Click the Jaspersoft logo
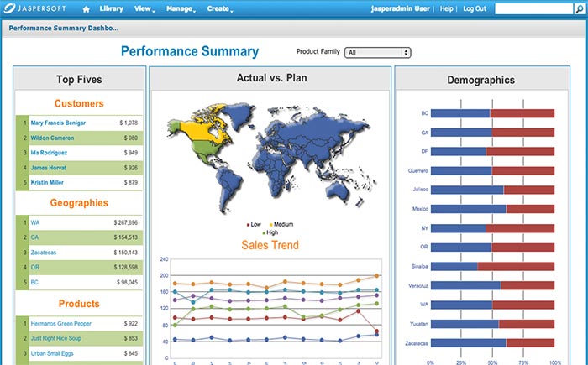Screen dimensions: 588x365 click(x=34, y=8)
